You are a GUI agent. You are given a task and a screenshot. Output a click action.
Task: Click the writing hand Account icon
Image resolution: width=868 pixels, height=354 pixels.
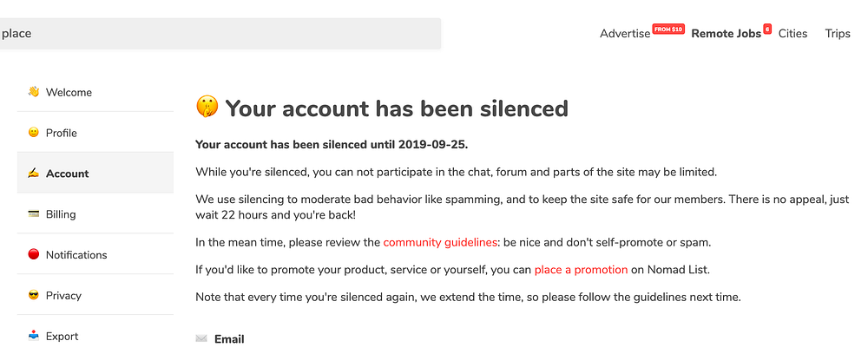click(34, 174)
